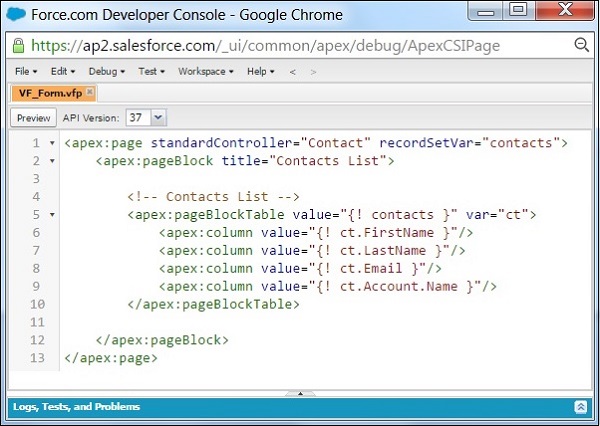Screen dimensions: 600x426
Task: Expand the Logs, Tests, and Problems panel
Action: tap(581, 407)
